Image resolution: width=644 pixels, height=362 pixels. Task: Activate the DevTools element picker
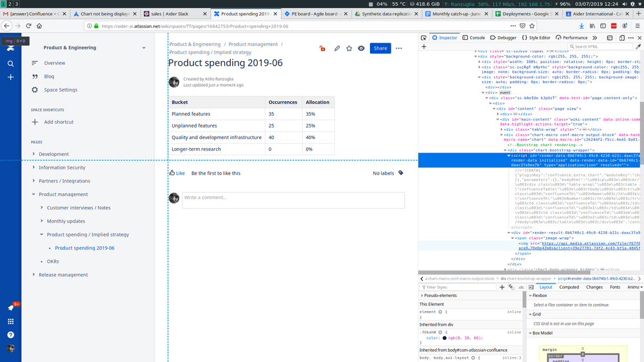424,38
